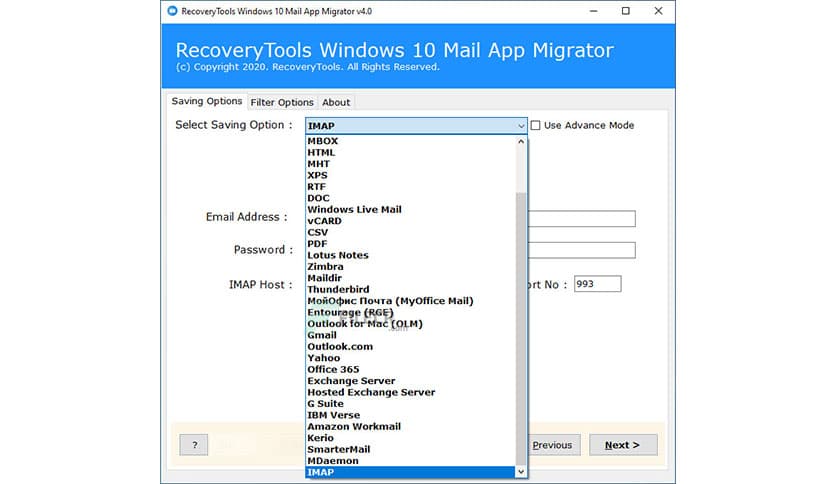Click the dropdown list scroll down arrow
836x484 pixels.
pyautogui.click(x=521, y=472)
